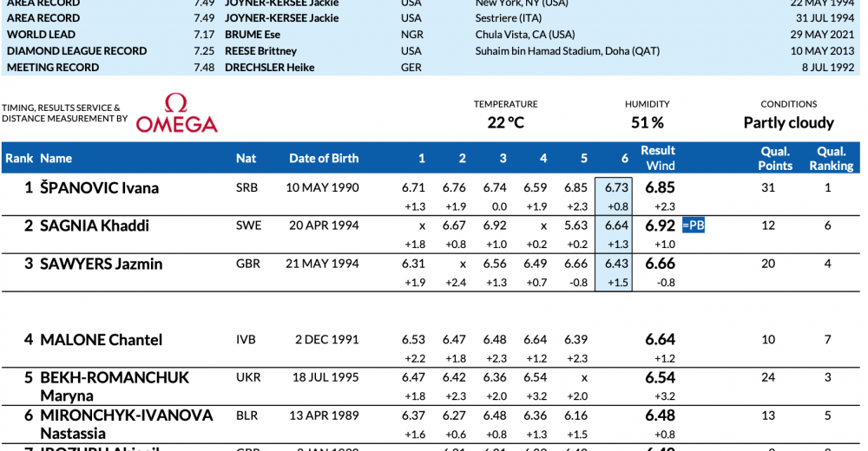Select the Date of Birth column header
This screenshot has height=451, width=868.
tap(323, 159)
